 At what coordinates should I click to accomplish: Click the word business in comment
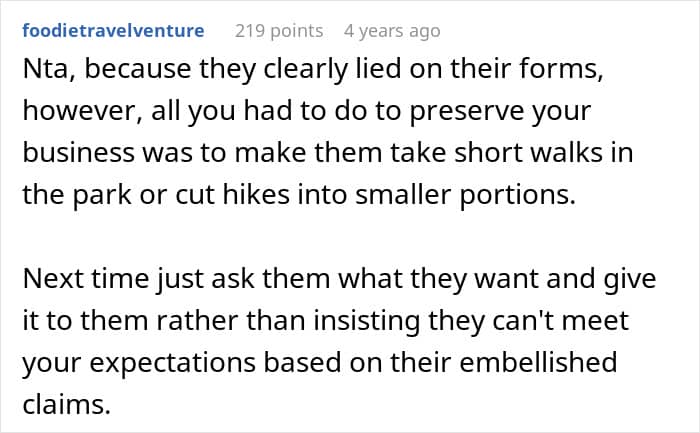click(x=78, y=153)
